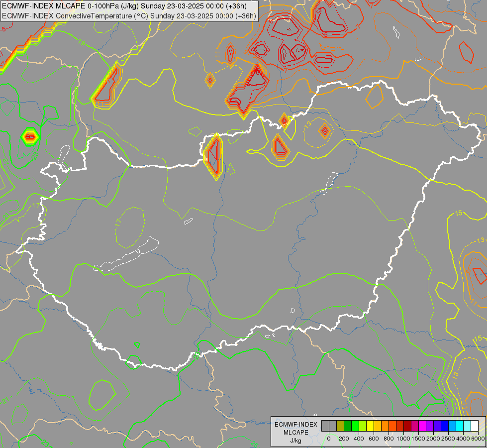
Task: Click the MLCAPE label in the legend box
Action: pos(296,433)
